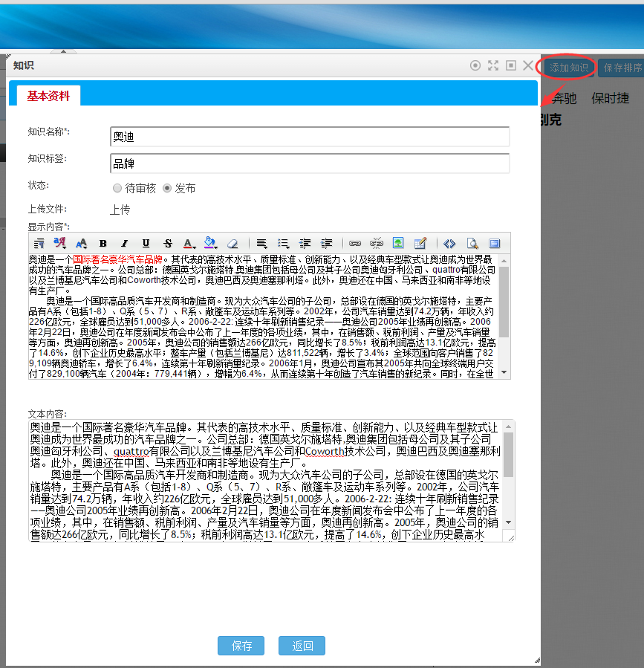Open the font color picker

click(x=189, y=243)
